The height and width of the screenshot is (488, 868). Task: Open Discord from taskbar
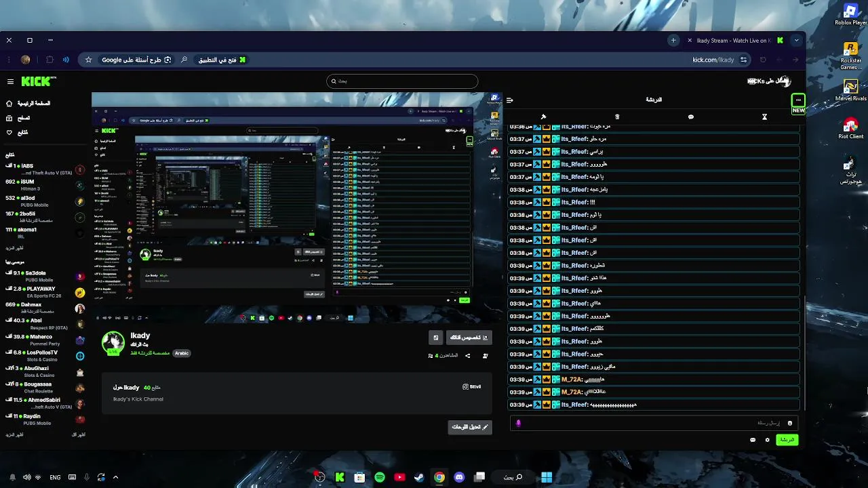tap(459, 477)
